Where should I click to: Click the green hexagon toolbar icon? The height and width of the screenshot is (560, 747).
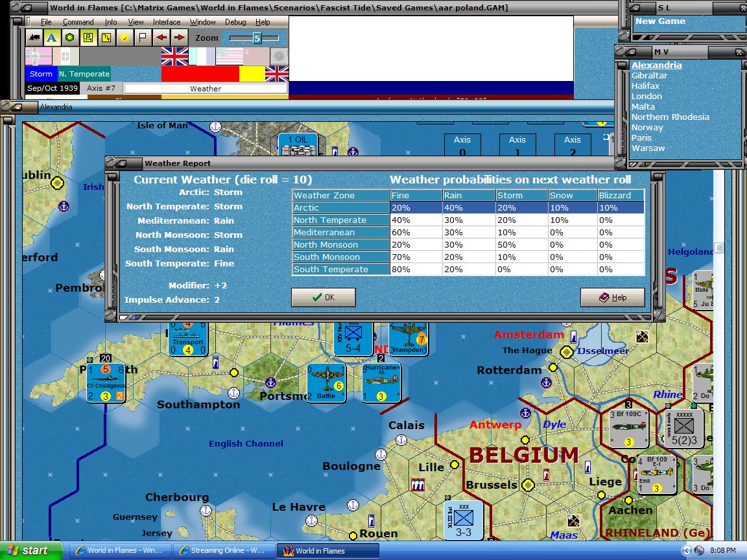coord(69,38)
